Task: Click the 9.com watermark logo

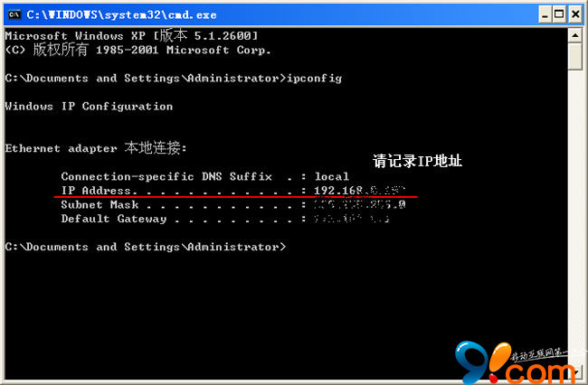Action: click(517, 362)
